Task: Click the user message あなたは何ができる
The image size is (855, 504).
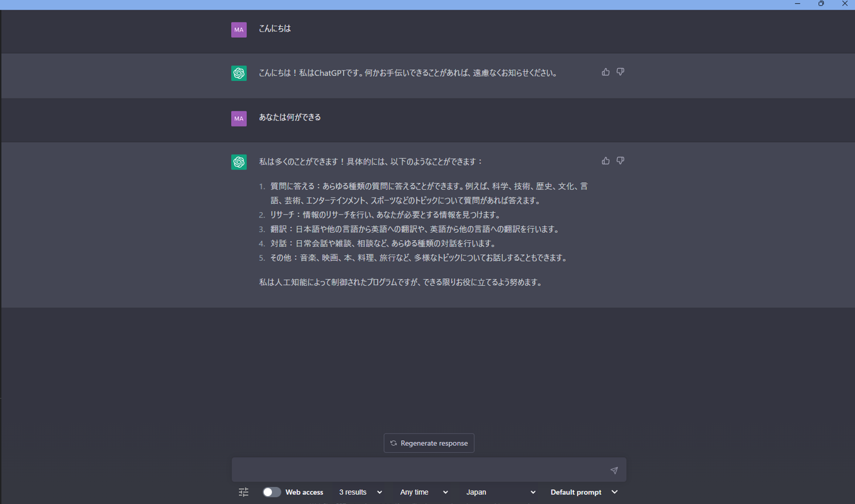Action: (289, 117)
